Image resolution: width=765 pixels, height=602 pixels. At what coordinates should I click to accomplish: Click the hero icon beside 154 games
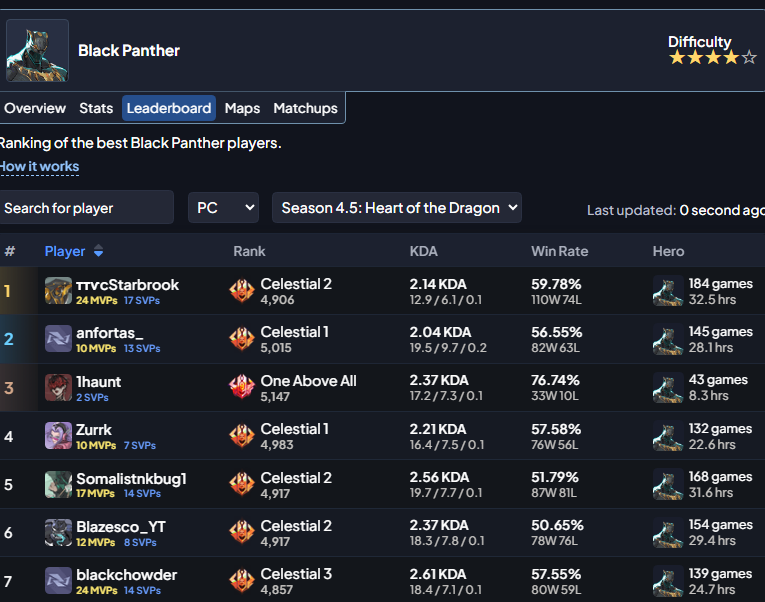668,532
